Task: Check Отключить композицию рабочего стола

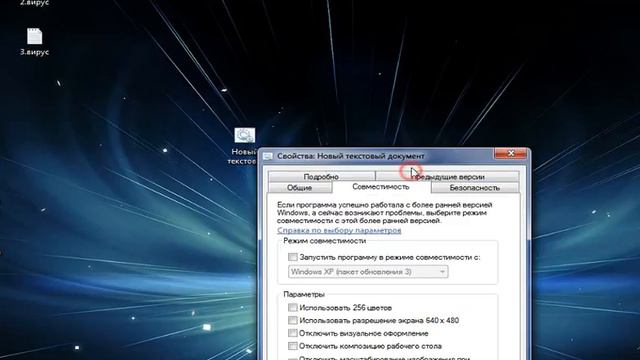Action: click(x=293, y=346)
